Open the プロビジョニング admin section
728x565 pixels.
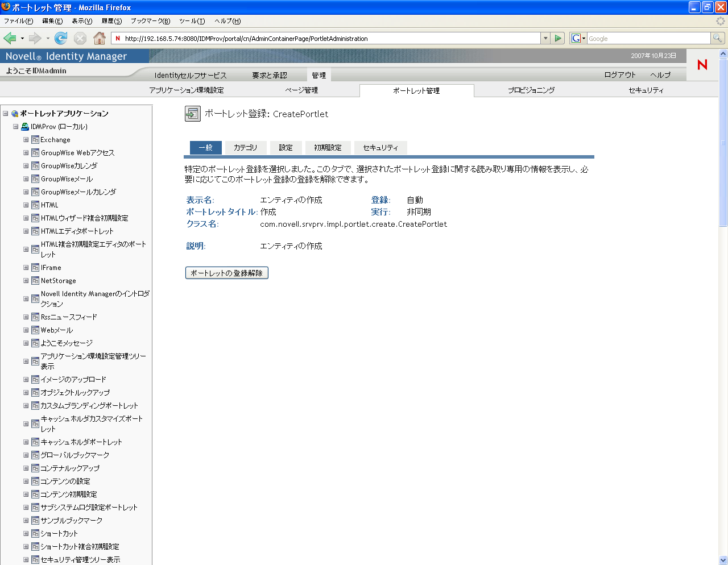[531, 90]
